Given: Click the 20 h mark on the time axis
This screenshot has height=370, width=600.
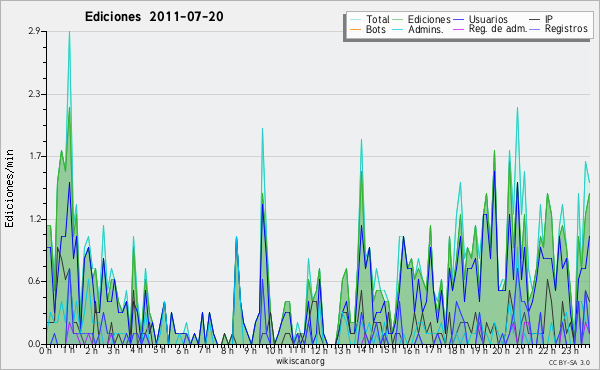Looking at the screenshot, I should click(501, 350).
